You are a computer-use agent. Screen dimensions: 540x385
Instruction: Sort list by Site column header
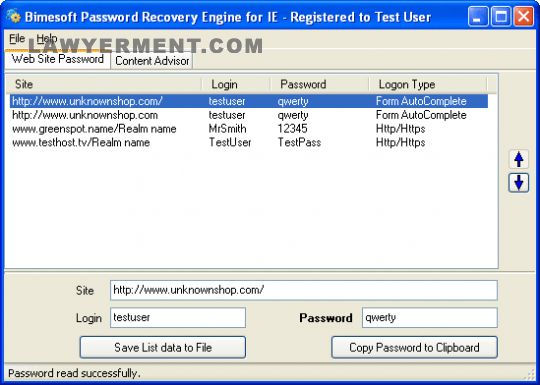tap(104, 84)
